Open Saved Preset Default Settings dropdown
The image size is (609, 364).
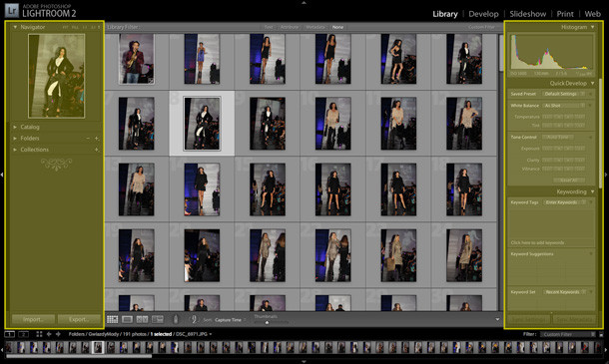click(x=564, y=94)
